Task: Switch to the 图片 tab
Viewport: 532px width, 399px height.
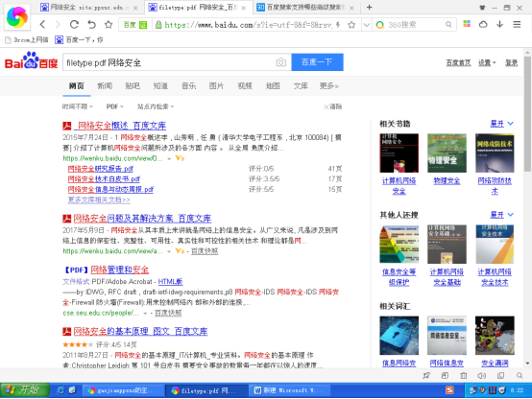Action: [x=216, y=85]
